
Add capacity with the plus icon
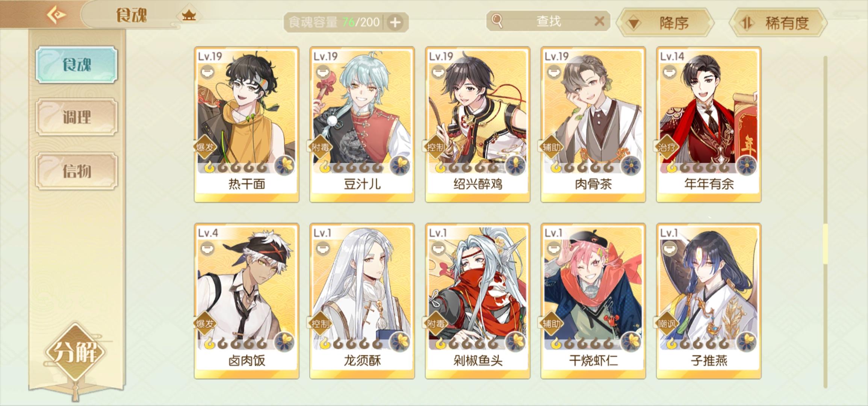pyautogui.click(x=395, y=23)
